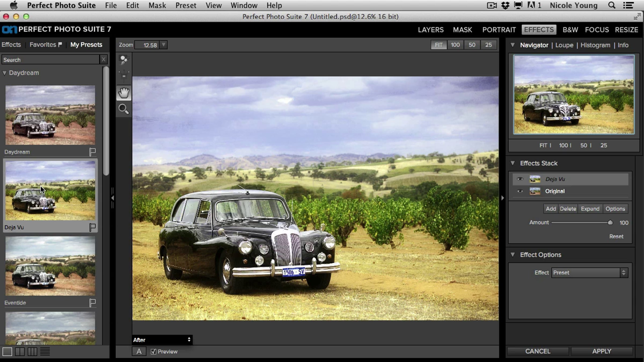Screen dimensions: 644x362
Task: Toggle the Preview checkbox
Action: (153, 352)
